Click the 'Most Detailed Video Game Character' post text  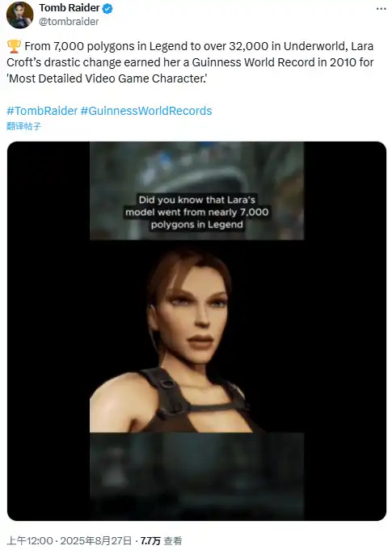[107, 78]
